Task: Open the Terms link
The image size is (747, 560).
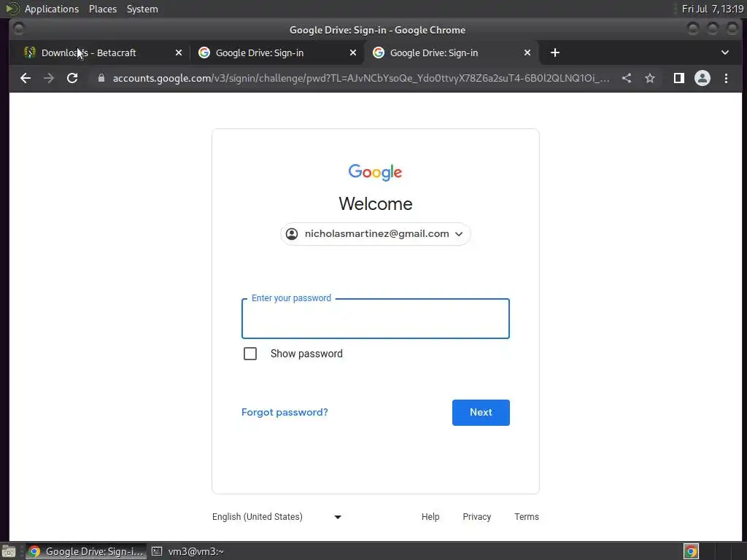Action: (x=527, y=517)
